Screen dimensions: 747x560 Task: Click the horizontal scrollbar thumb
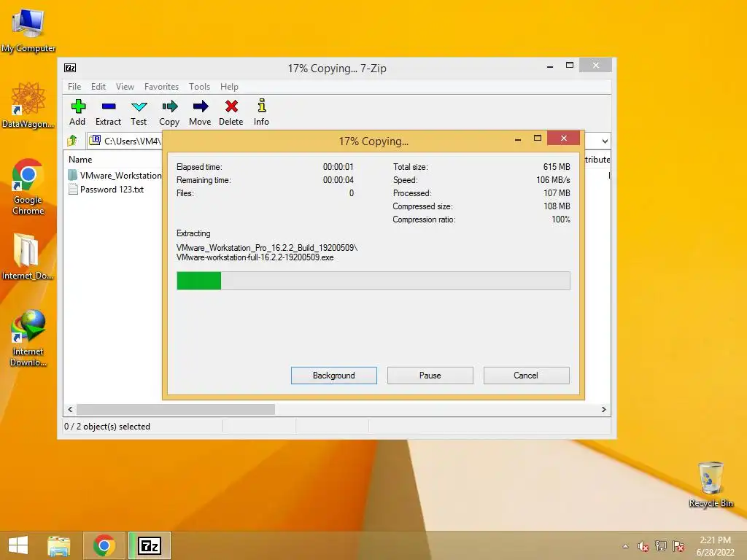pyautogui.click(x=176, y=409)
